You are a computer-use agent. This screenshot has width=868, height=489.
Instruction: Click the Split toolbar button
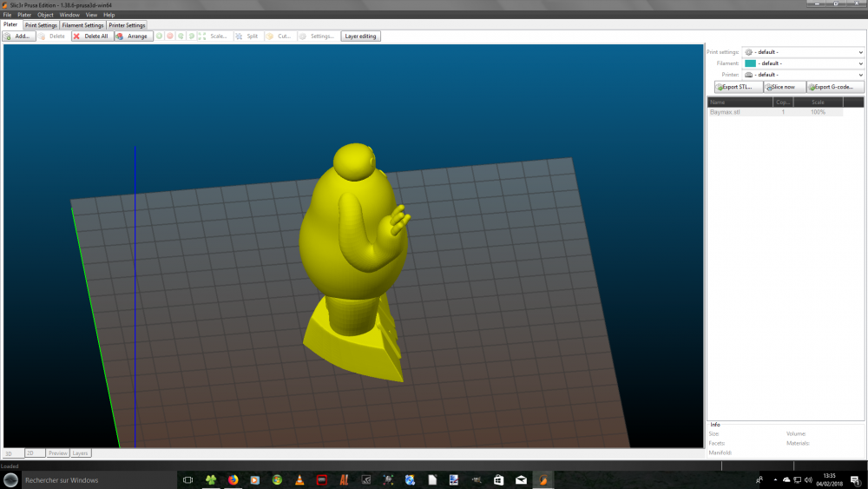(x=247, y=36)
